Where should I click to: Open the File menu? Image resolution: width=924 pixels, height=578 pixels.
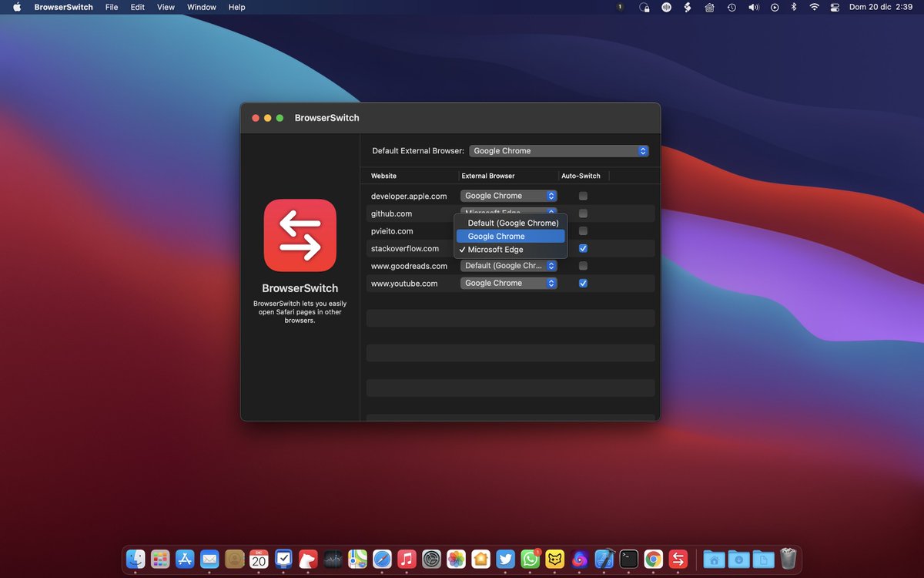coord(112,7)
